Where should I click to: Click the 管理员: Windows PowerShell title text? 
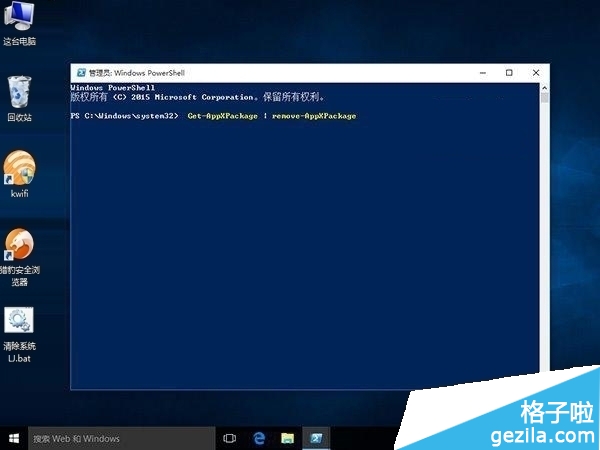coord(137,73)
